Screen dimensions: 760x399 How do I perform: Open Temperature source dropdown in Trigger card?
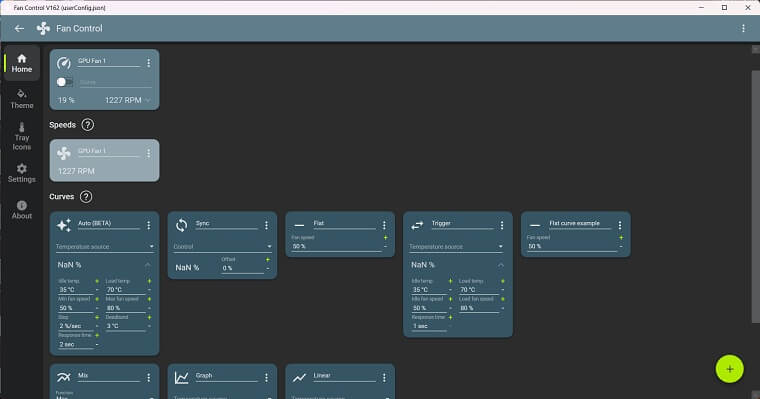456,247
